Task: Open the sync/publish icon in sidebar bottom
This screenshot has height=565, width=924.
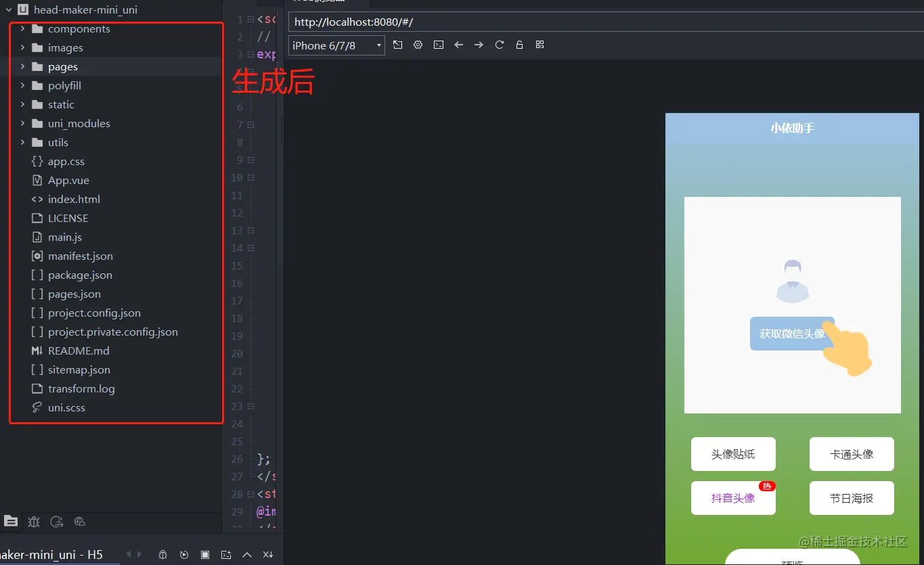Action: coord(57,521)
